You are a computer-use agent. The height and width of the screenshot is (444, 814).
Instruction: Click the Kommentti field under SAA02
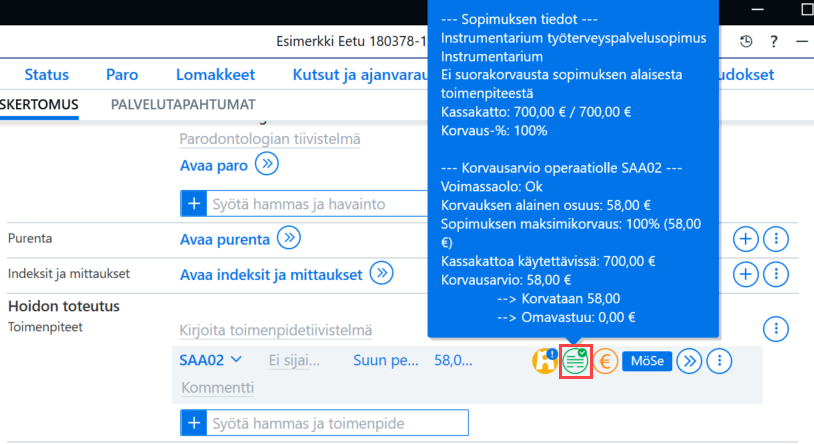coord(218,387)
